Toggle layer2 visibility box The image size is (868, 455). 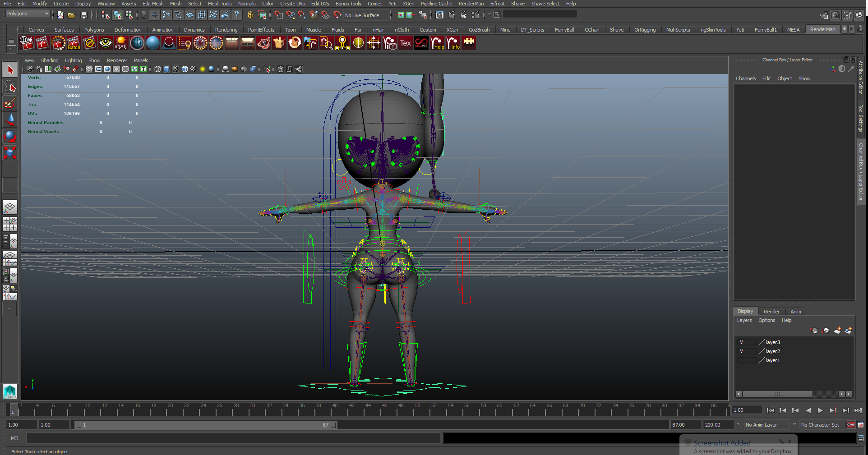(x=741, y=351)
